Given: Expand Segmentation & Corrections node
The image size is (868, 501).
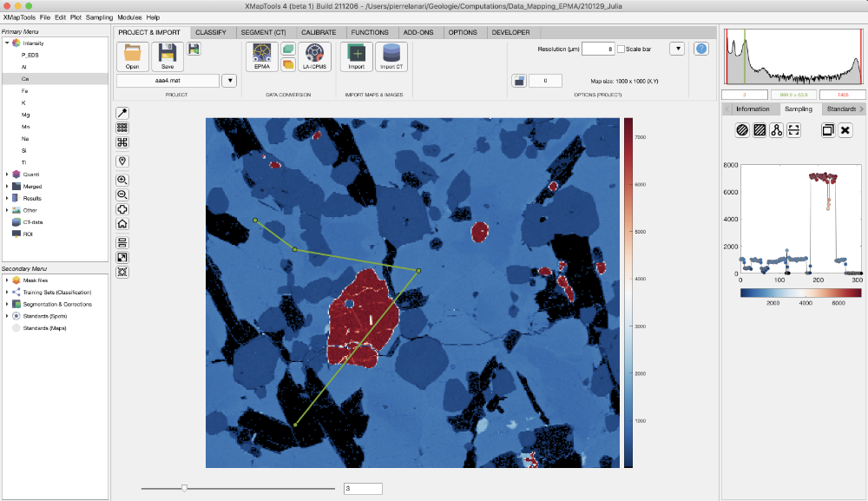Looking at the screenshot, I should [x=7, y=305].
